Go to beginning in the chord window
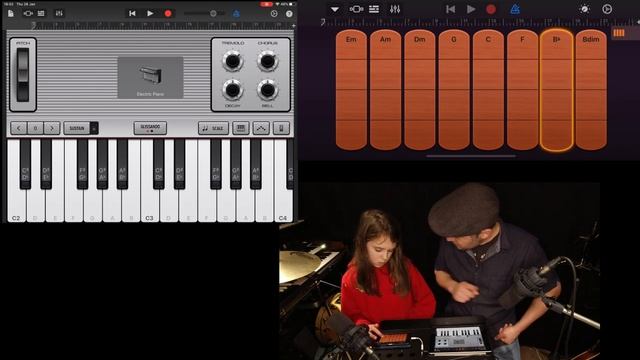640x360 pixels. point(450,9)
